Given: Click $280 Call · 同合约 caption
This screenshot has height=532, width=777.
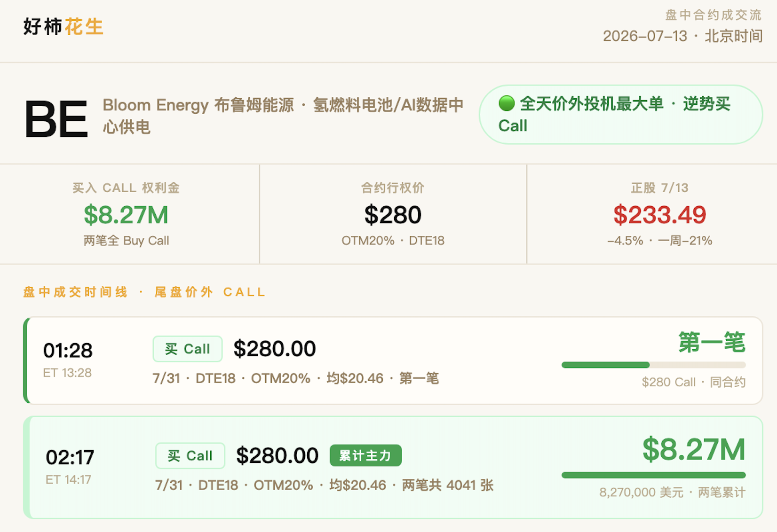Looking at the screenshot, I should click(694, 382).
